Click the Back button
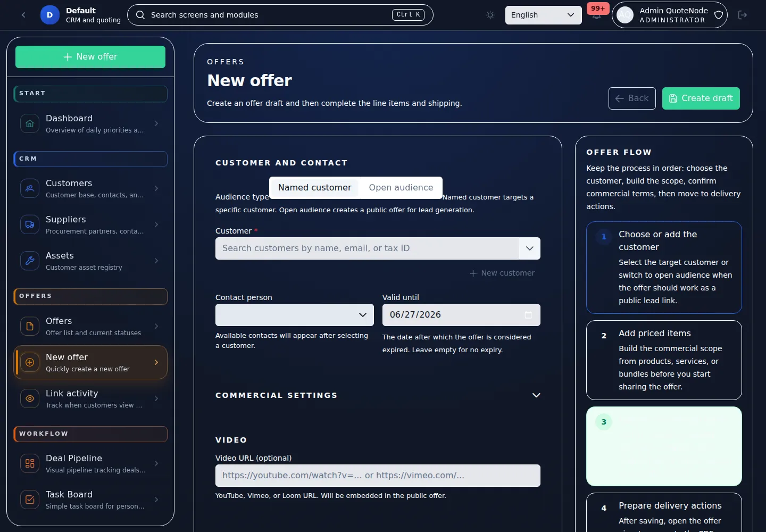This screenshot has width=766, height=532. click(x=632, y=98)
